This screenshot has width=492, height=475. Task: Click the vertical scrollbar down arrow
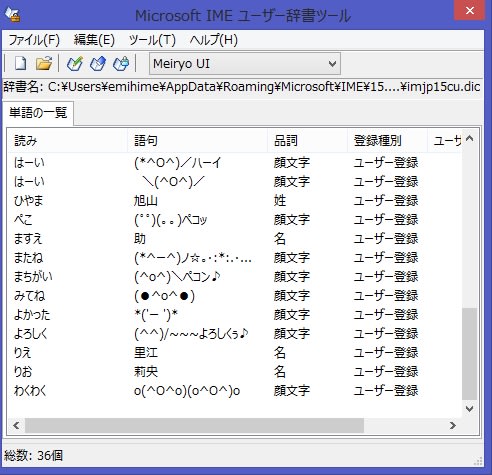click(x=469, y=409)
